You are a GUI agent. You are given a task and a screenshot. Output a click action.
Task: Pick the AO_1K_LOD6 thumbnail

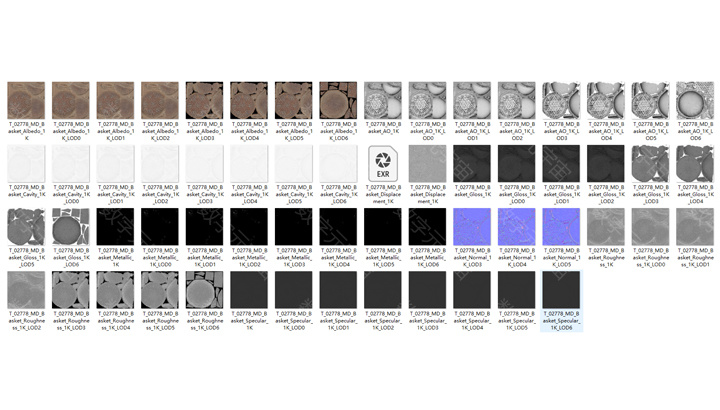click(694, 101)
